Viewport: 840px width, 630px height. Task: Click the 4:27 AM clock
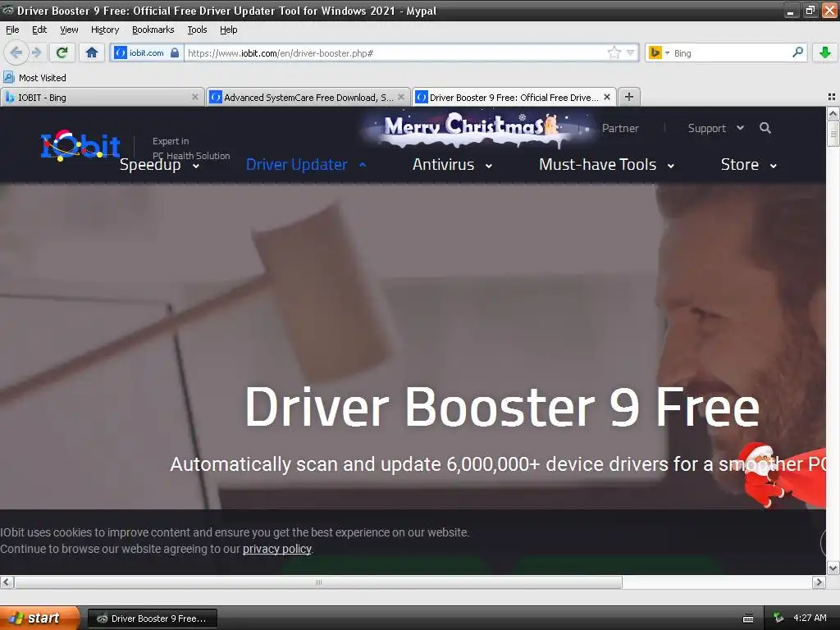810,618
